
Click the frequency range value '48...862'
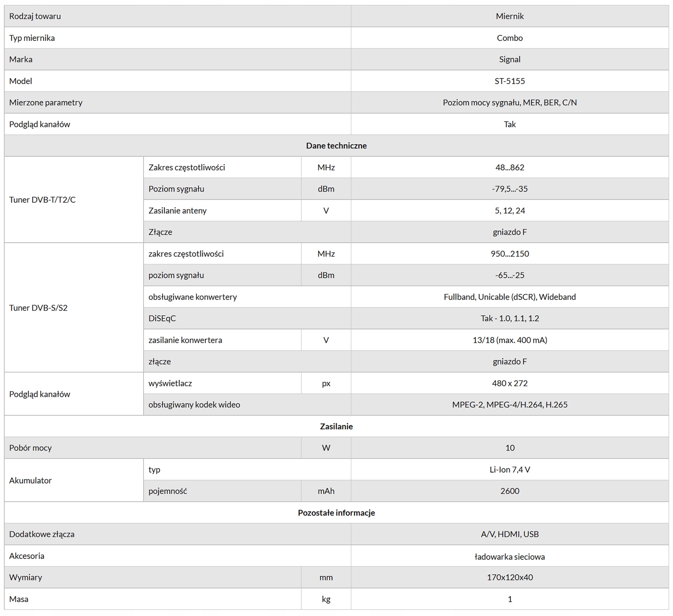pos(509,167)
